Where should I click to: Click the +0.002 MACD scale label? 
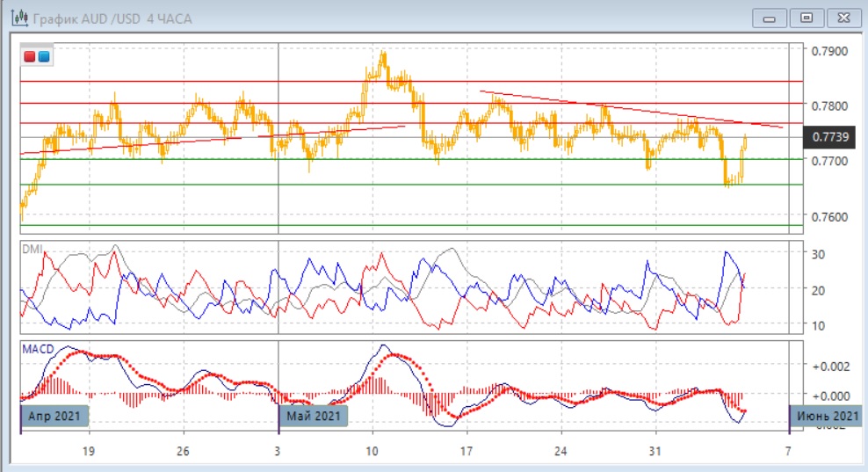(829, 365)
